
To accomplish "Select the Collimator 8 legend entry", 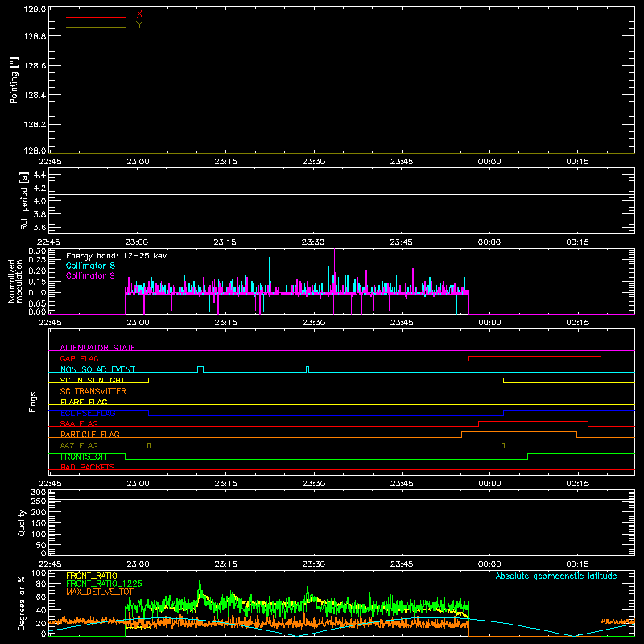I will [90, 266].
